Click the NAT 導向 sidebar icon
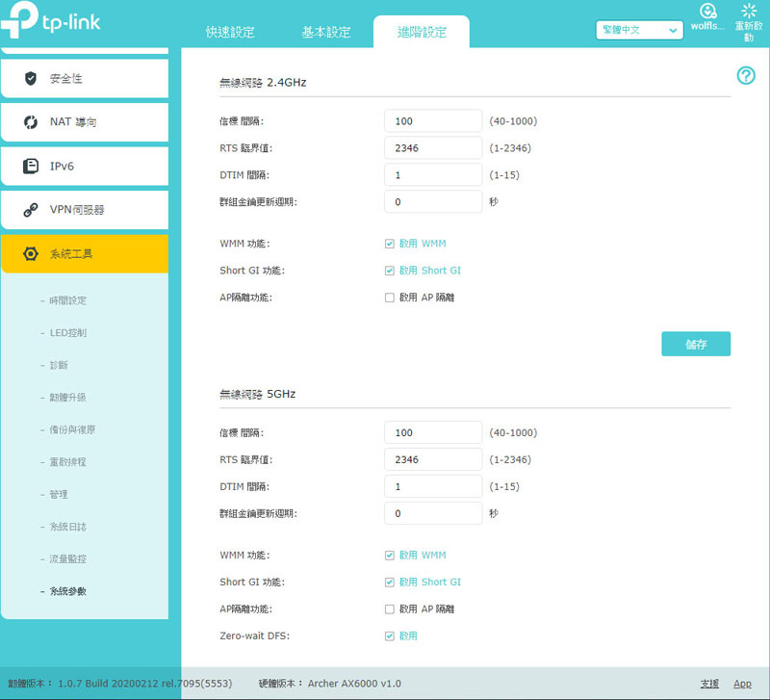 pyautogui.click(x=31, y=122)
